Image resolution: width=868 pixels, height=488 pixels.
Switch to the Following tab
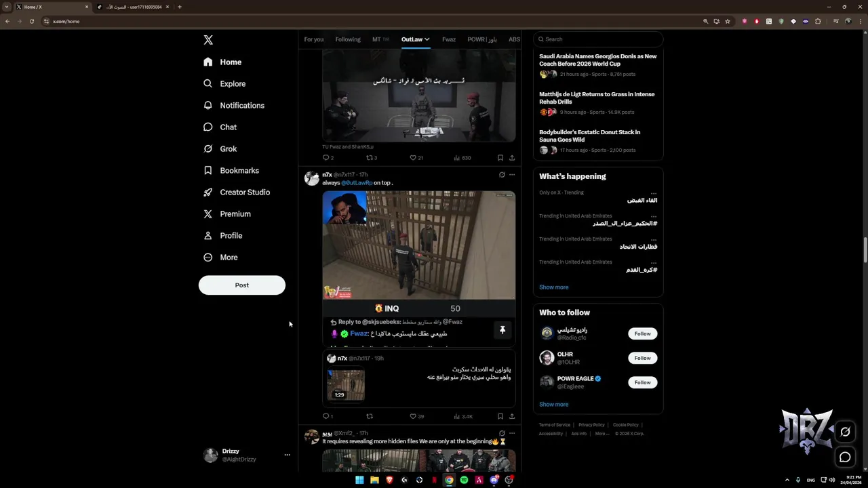coord(348,39)
